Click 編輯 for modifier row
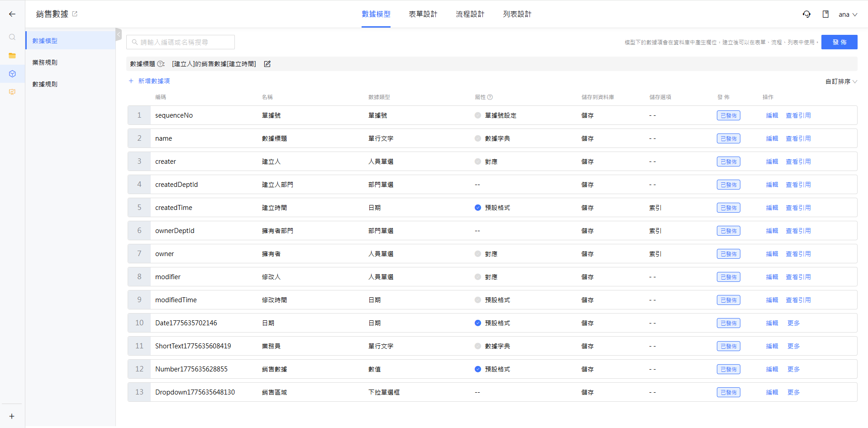 tap(772, 277)
